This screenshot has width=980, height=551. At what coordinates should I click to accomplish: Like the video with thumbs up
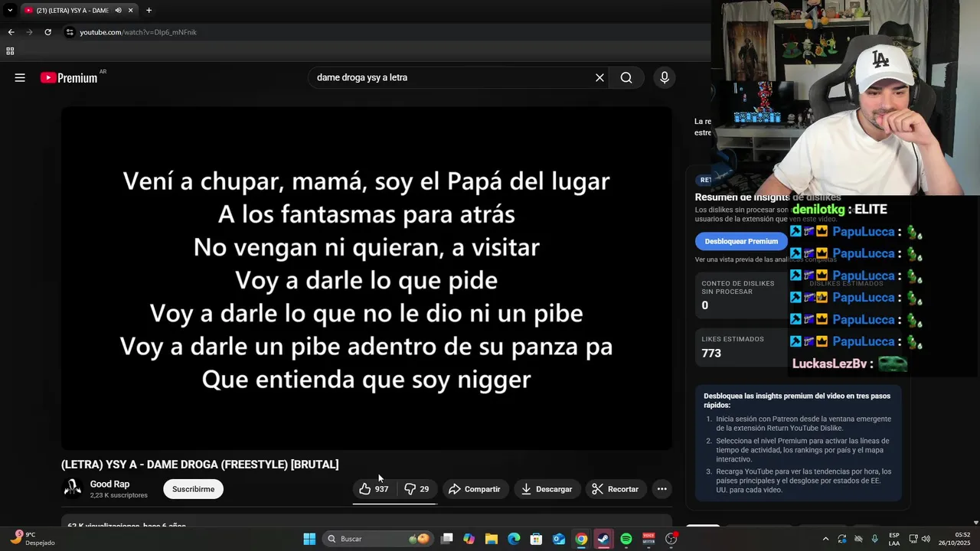tap(374, 489)
